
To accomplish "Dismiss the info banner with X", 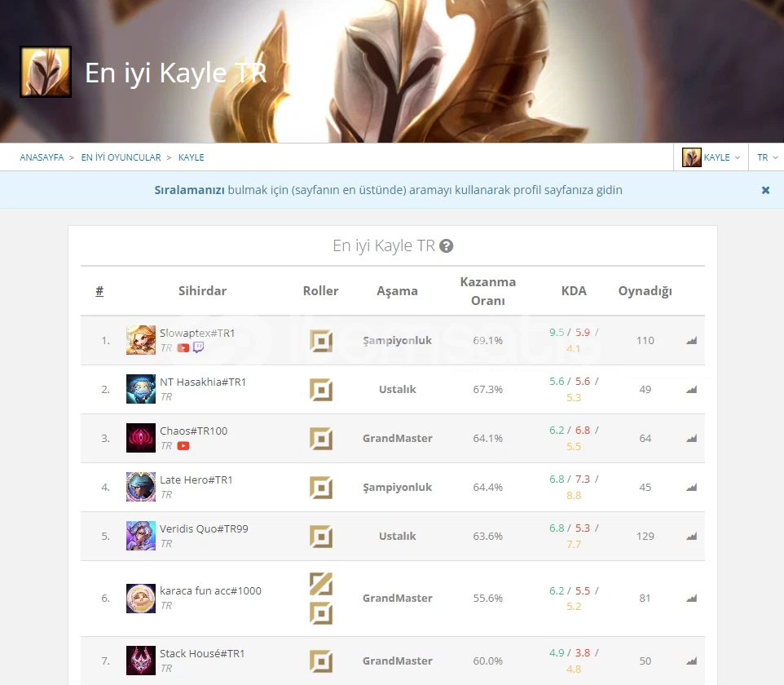I will click(765, 190).
